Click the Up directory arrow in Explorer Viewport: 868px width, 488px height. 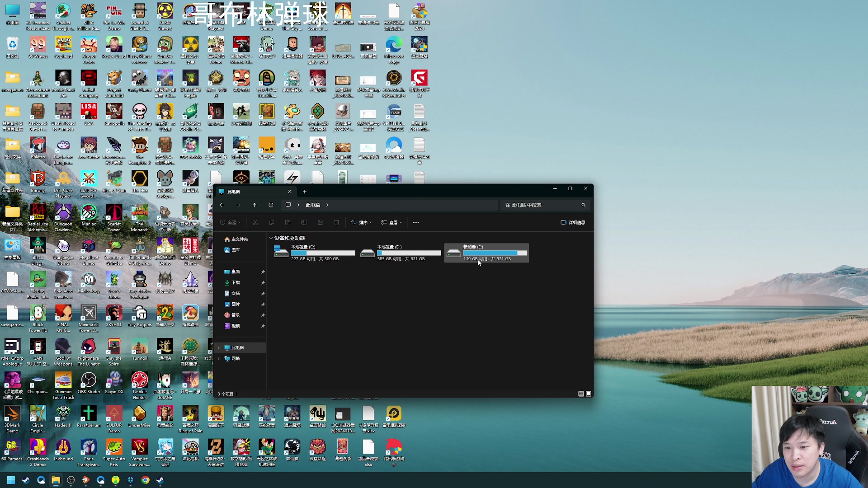(x=255, y=205)
